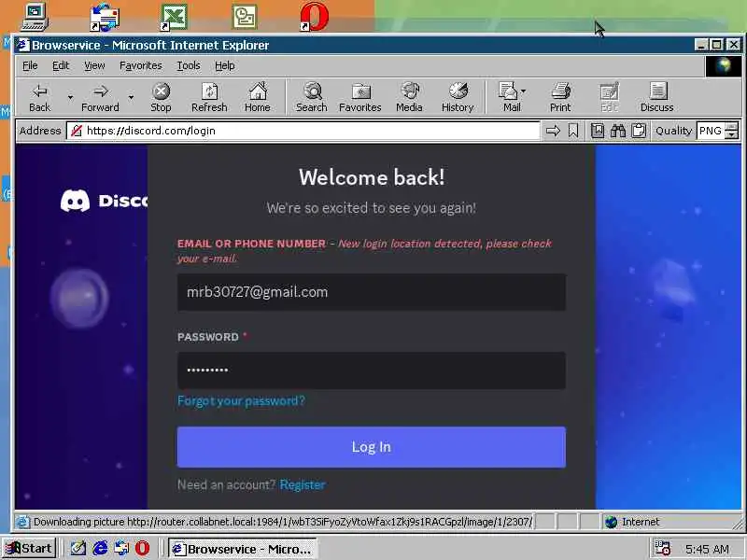Image resolution: width=747 pixels, height=560 pixels.
Task: Open the Outlook Express desktop shortcut
Action: click(105, 18)
